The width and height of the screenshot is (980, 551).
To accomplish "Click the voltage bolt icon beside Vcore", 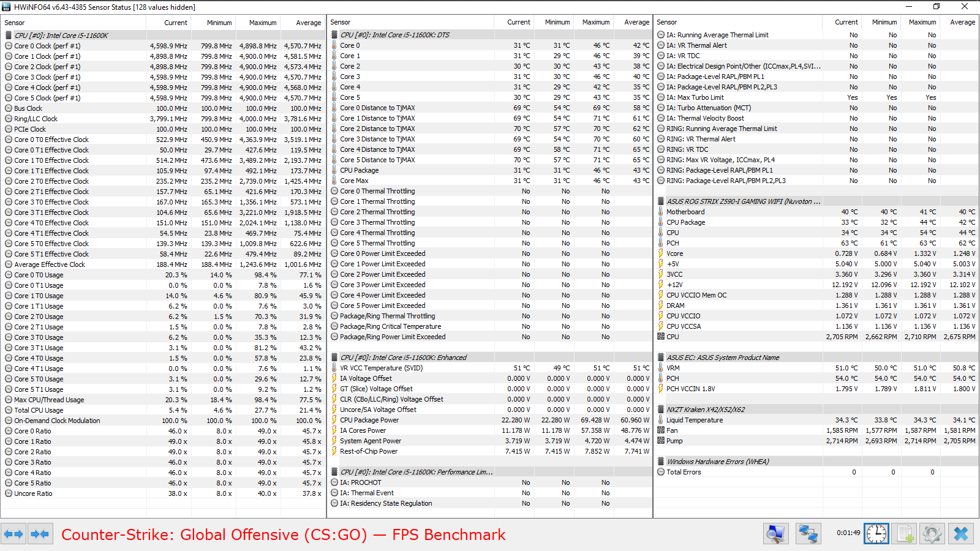I will coord(661,253).
